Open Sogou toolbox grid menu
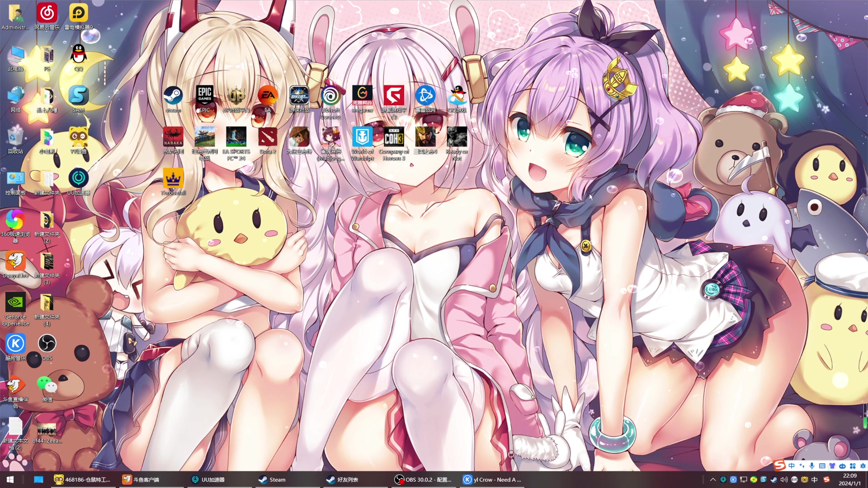Image resolution: width=868 pixels, height=488 pixels. [853, 466]
